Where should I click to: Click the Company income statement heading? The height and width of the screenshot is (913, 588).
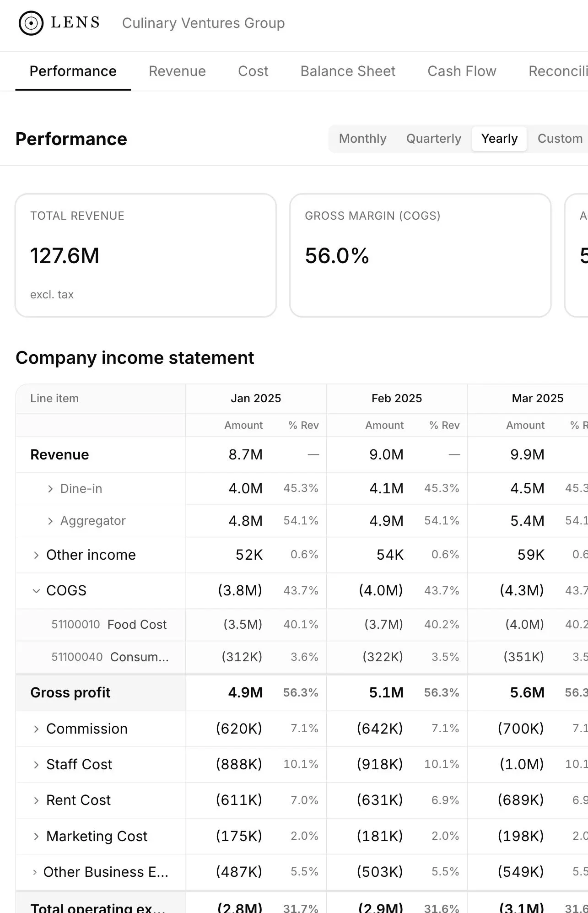[x=135, y=358]
